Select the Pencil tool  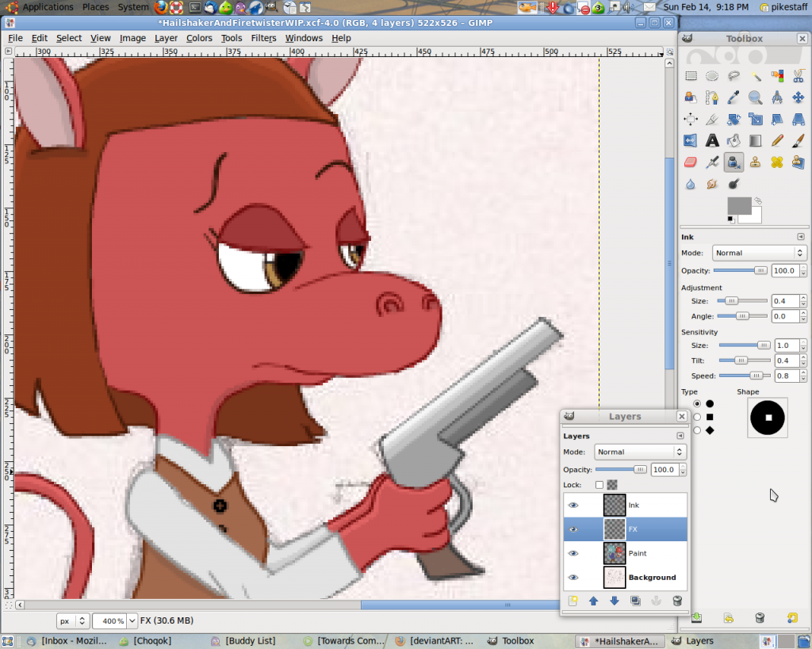777,141
